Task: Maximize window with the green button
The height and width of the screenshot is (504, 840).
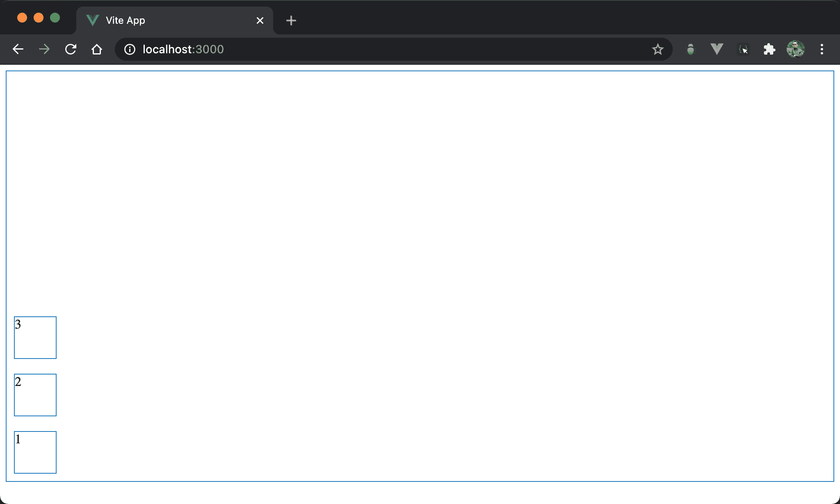Action: point(55,18)
